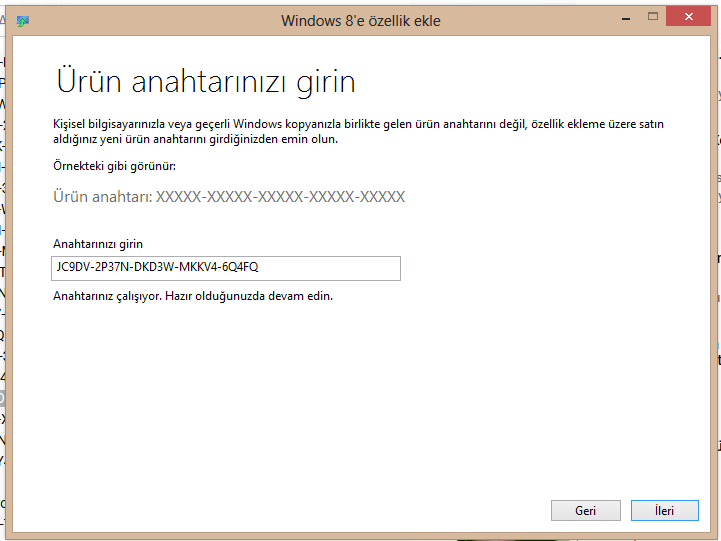Image resolution: width=721 pixels, height=541 pixels.
Task: Click the Kişisel bilgisayarınızla instruction paragraph
Action: (x=358, y=131)
